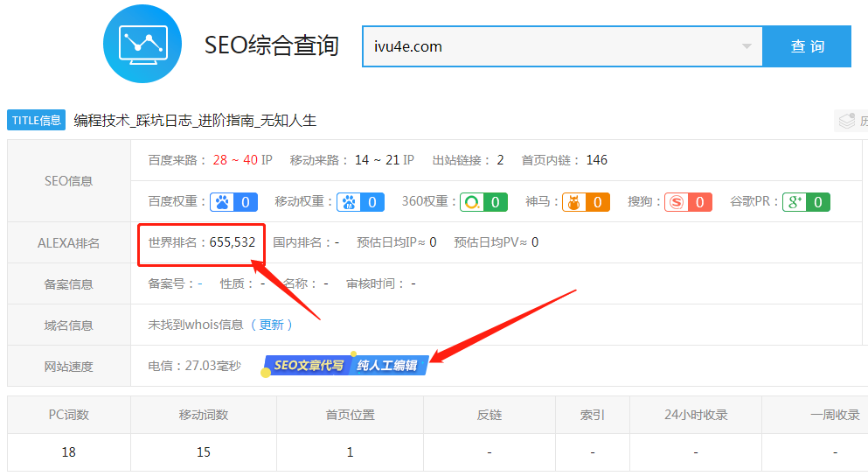Click the 更新 whois update link

[271, 325]
